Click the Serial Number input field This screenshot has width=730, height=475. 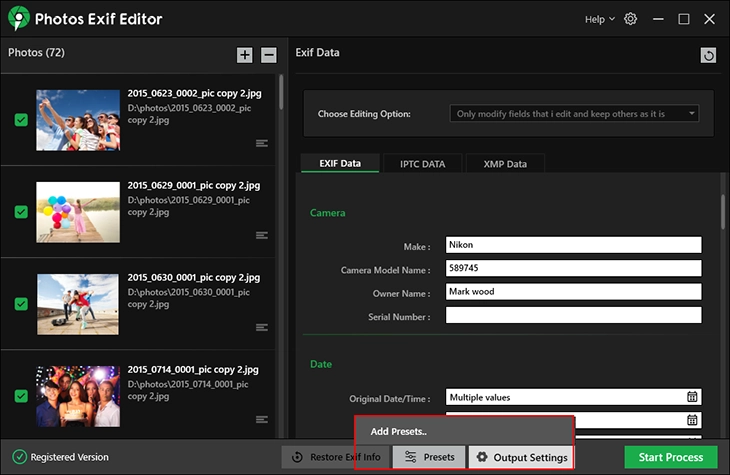point(573,316)
